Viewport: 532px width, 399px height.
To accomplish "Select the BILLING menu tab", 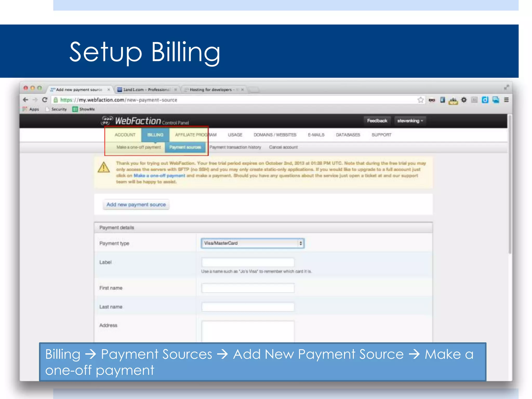I will 155,135.
